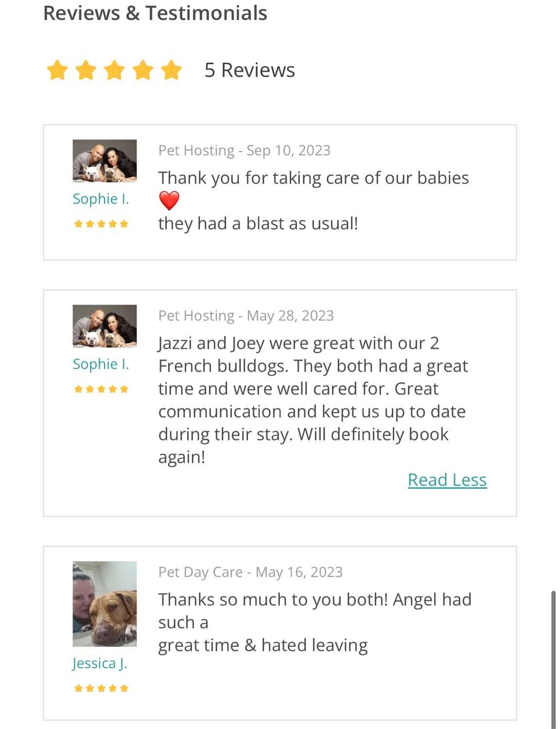Click star rating under Jessica J.
This screenshot has height=729, width=560.
(101, 688)
